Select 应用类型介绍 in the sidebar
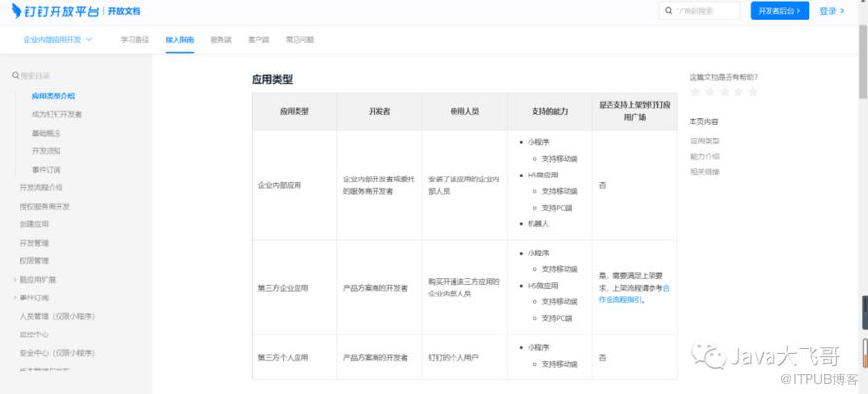This screenshot has width=868, height=394. click(x=54, y=96)
